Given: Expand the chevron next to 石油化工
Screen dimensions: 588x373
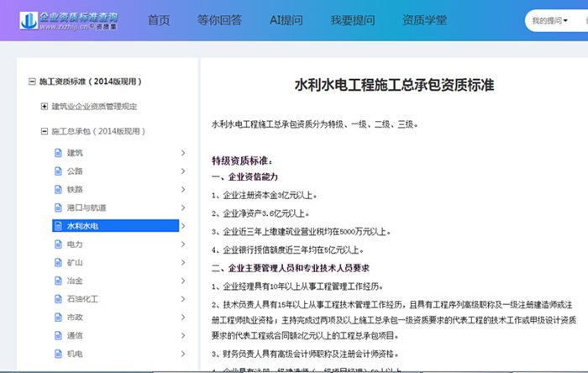Looking at the screenshot, I should [x=183, y=299].
